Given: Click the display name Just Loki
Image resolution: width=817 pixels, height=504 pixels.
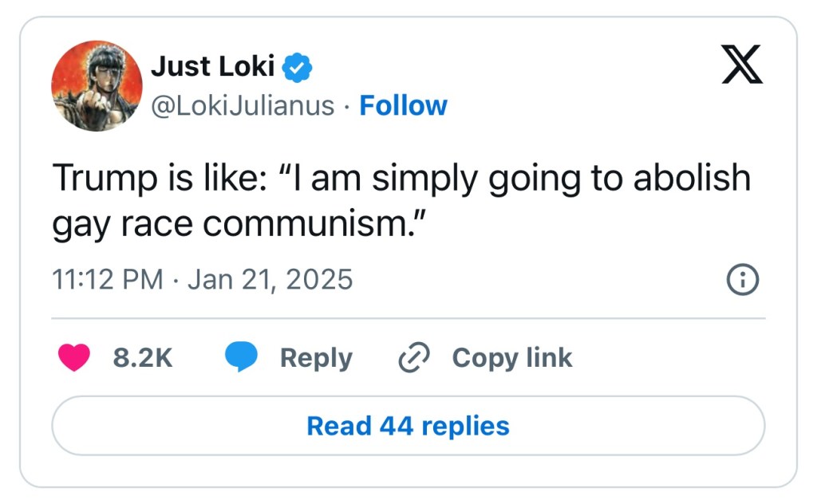Looking at the screenshot, I should pyautogui.click(x=212, y=67).
